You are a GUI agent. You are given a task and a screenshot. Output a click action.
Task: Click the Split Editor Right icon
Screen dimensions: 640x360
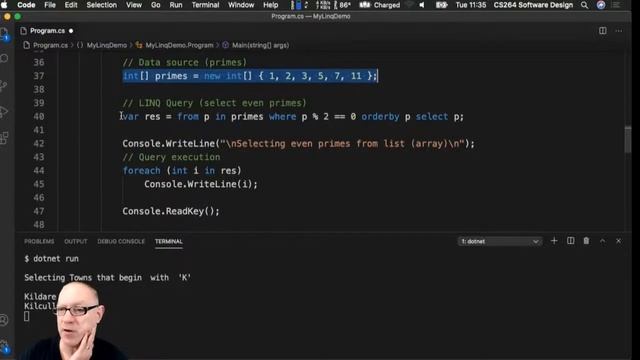click(602, 31)
